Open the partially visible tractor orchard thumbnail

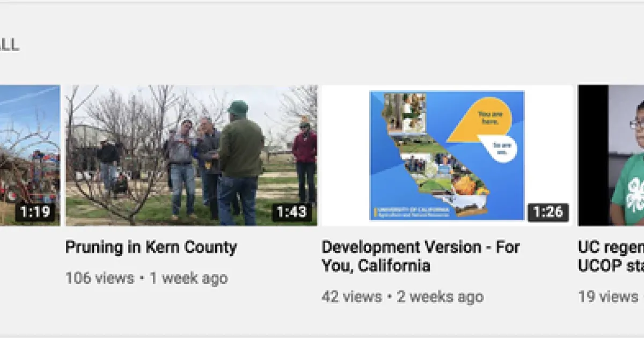(30, 155)
